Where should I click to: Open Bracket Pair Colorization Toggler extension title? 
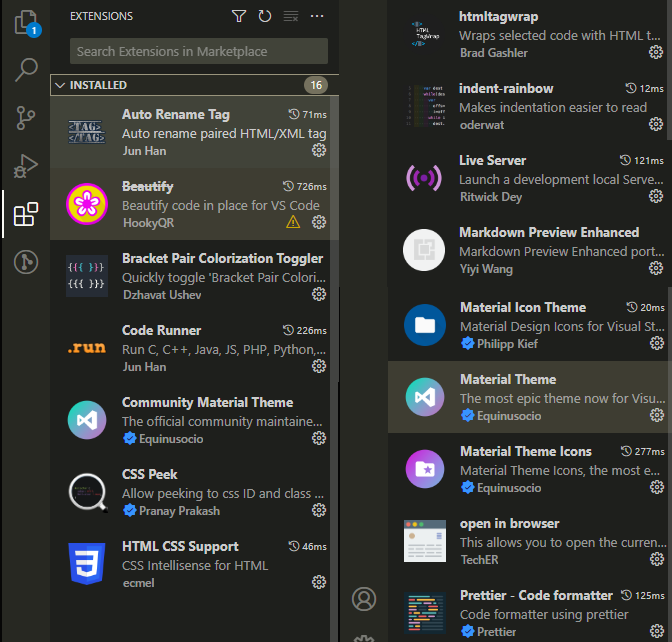[x=222, y=258]
